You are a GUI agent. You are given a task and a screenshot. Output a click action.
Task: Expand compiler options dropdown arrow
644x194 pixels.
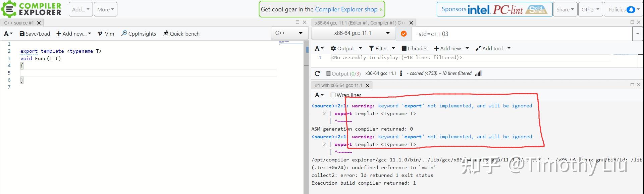click(x=637, y=34)
